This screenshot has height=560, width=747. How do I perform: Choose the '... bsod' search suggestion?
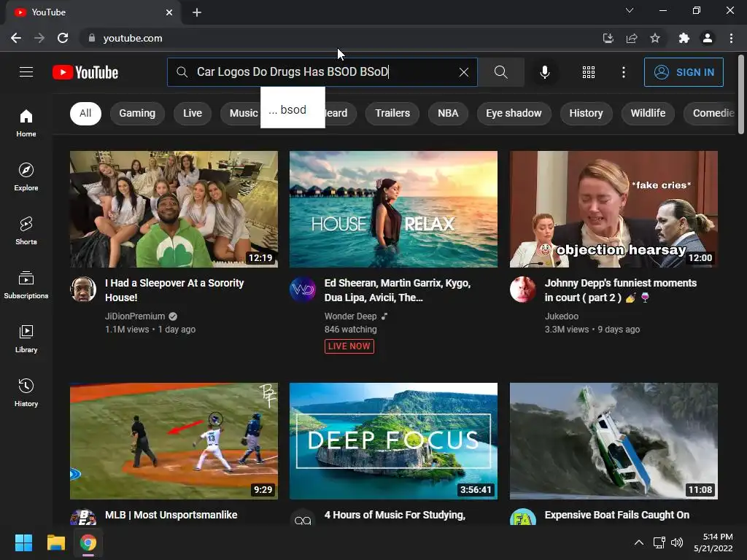coord(293,109)
